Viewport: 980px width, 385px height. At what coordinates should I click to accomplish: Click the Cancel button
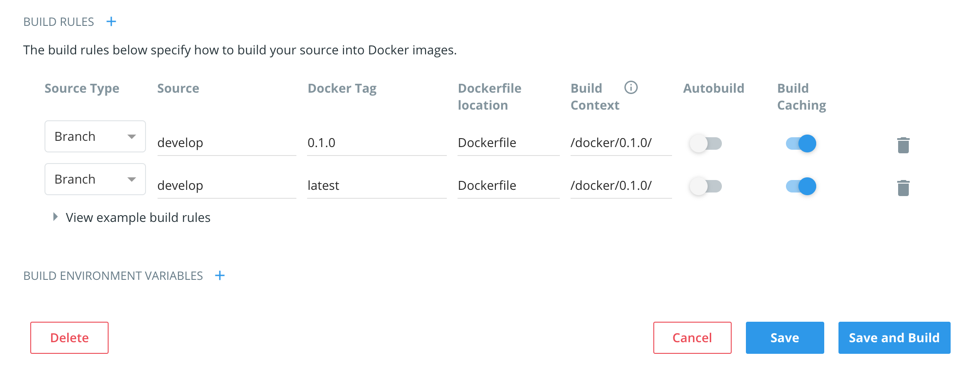click(x=692, y=337)
